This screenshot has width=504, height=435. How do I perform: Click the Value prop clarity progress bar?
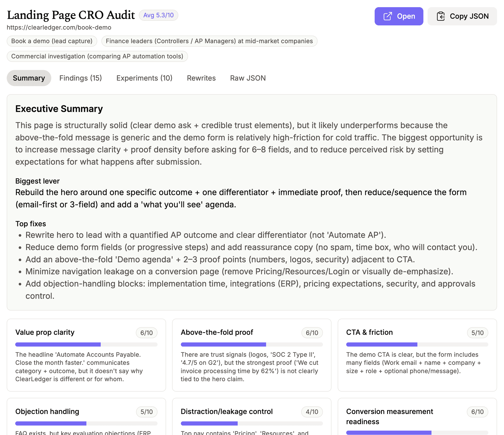click(x=86, y=344)
